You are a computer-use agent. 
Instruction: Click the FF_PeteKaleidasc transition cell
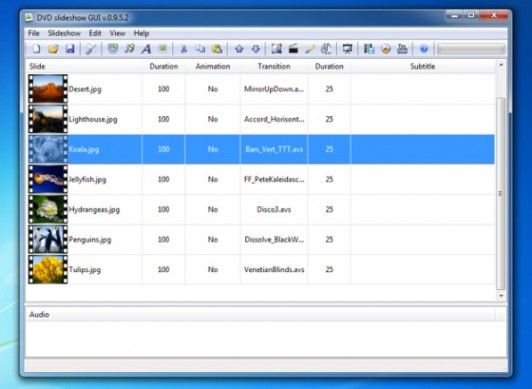tap(274, 179)
